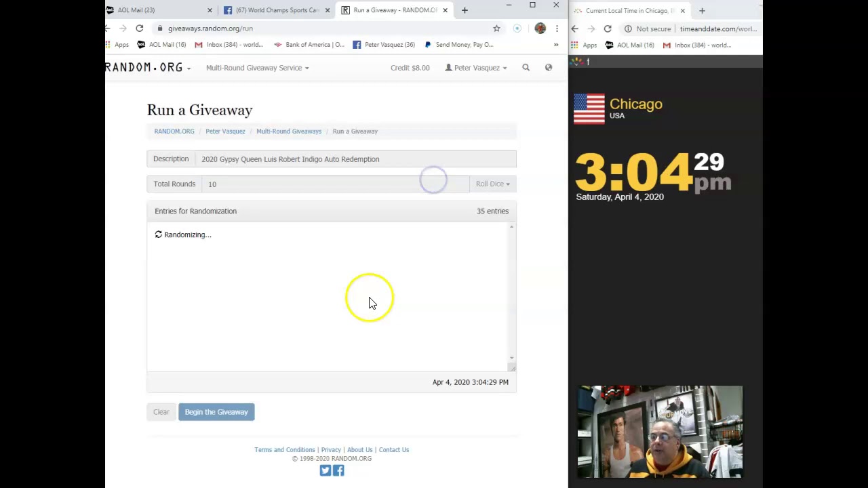The image size is (868, 488).
Task: Click the Credit $8.00 link
Action: [x=410, y=68]
